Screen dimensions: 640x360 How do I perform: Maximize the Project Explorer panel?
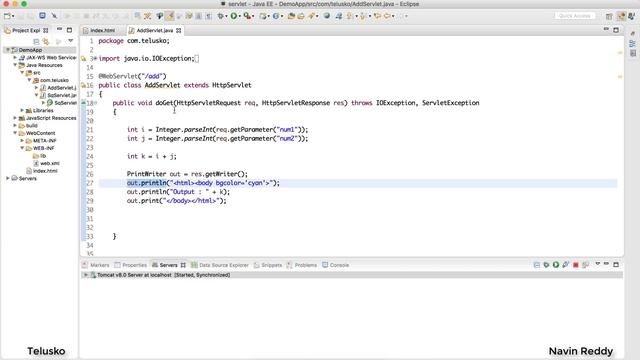[x=69, y=30]
